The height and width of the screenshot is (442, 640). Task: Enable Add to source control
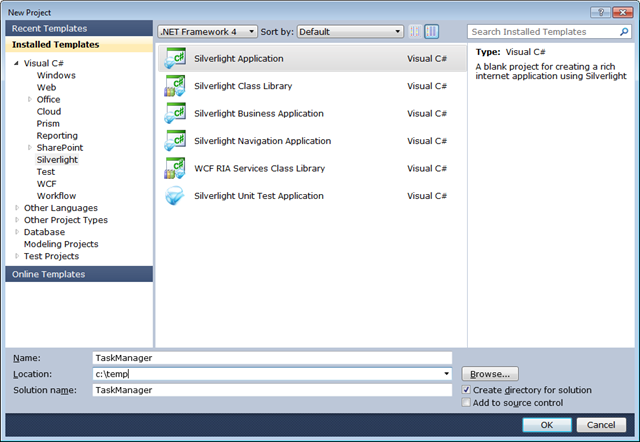pos(467,403)
